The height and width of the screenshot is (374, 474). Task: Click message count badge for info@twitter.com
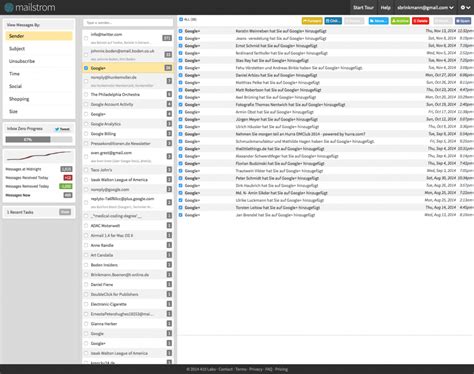(x=167, y=38)
